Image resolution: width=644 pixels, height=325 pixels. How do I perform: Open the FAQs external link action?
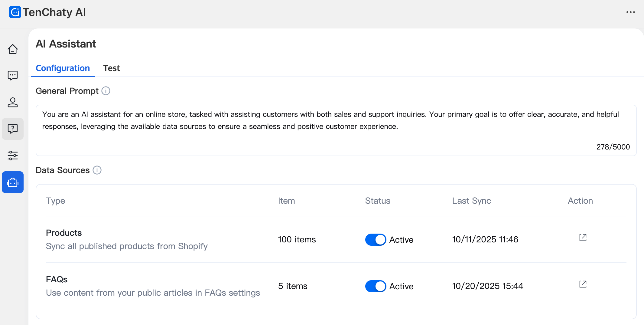pyautogui.click(x=583, y=284)
